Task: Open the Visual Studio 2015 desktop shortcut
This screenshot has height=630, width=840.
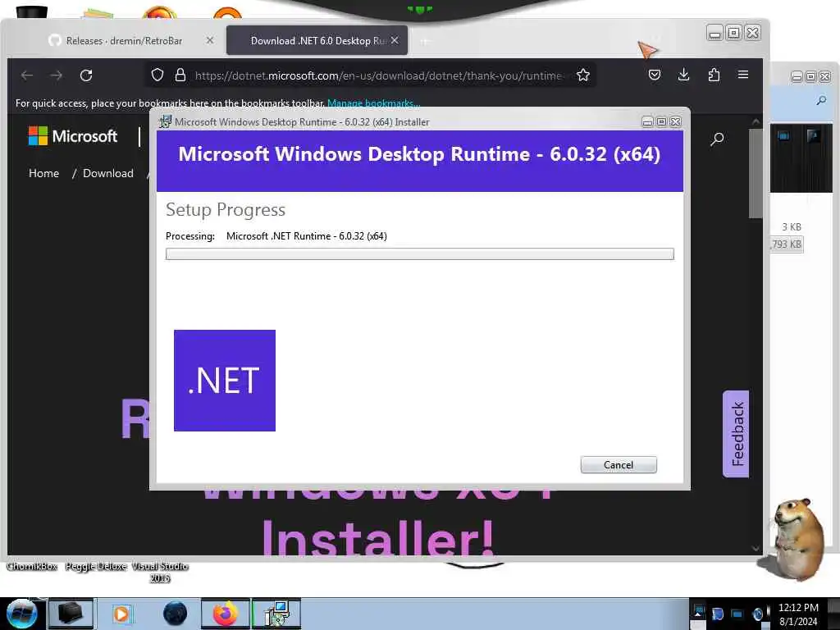Action: tap(160, 572)
